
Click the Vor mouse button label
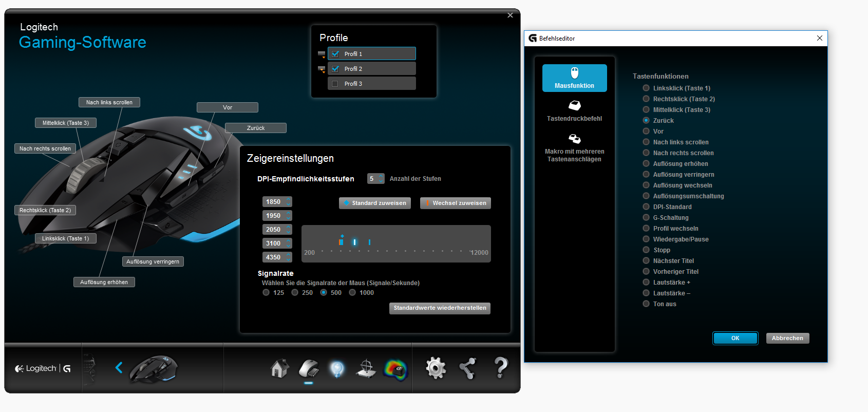coord(228,107)
